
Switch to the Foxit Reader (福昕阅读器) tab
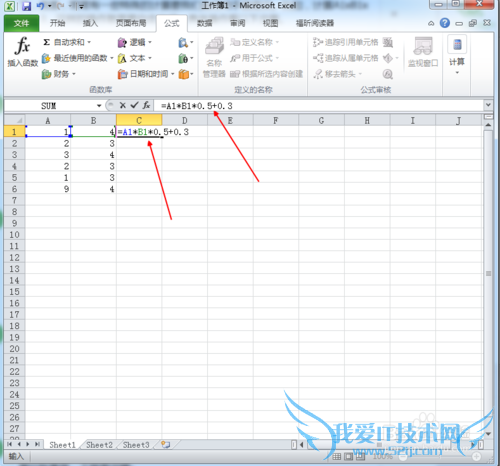pyautogui.click(x=315, y=23)
